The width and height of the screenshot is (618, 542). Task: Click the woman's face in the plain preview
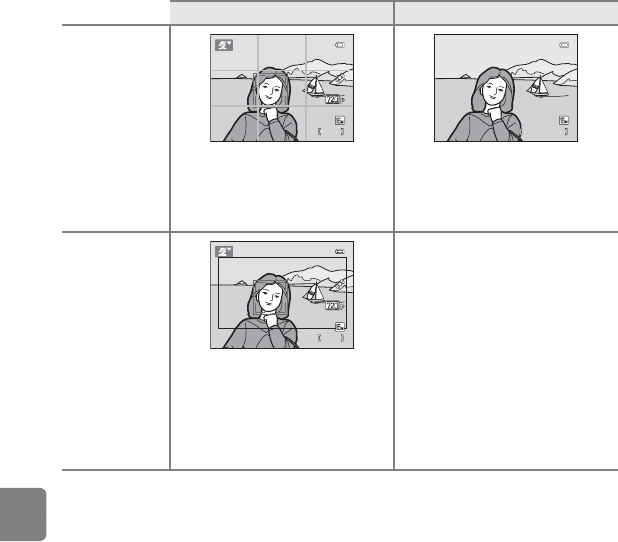click(x=494, y=90)
